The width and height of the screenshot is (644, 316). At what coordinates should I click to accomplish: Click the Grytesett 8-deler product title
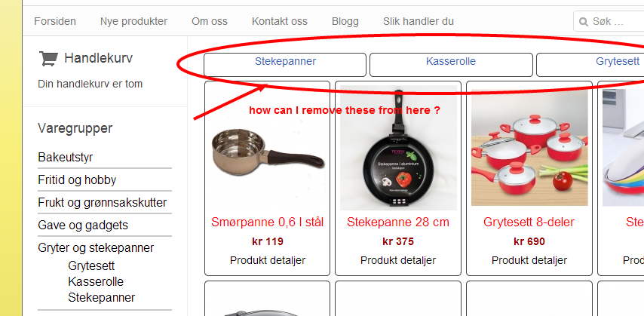pos(529,222)
